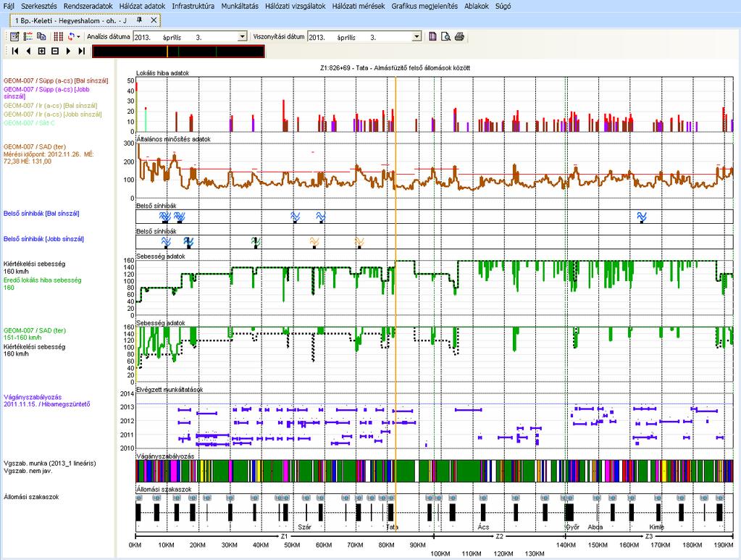The height and width of the screenshot is (560, 741).
Task: Click the legend list icon in toolbar
Action: (28, 36)
